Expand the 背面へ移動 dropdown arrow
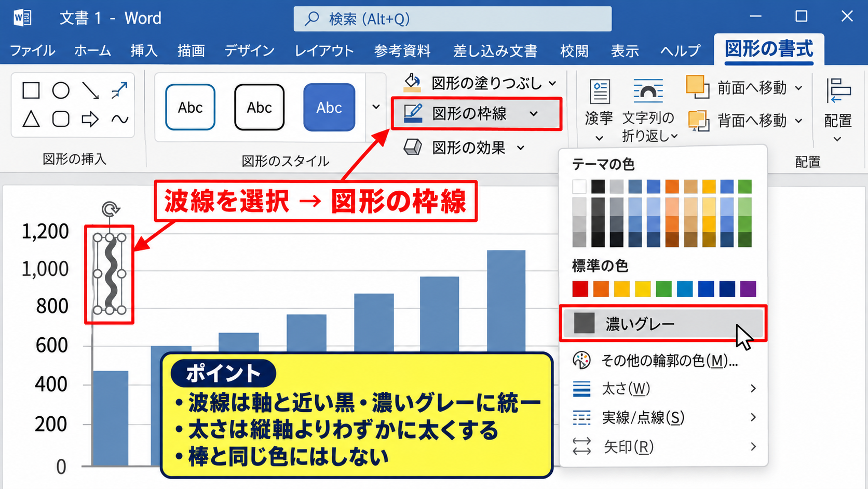868x489 pixels. [799, 121]
